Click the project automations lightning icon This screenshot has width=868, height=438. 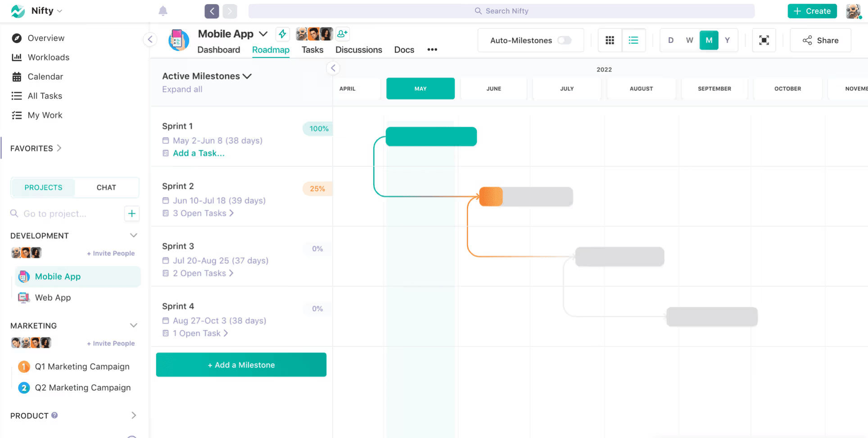(282, 33)
